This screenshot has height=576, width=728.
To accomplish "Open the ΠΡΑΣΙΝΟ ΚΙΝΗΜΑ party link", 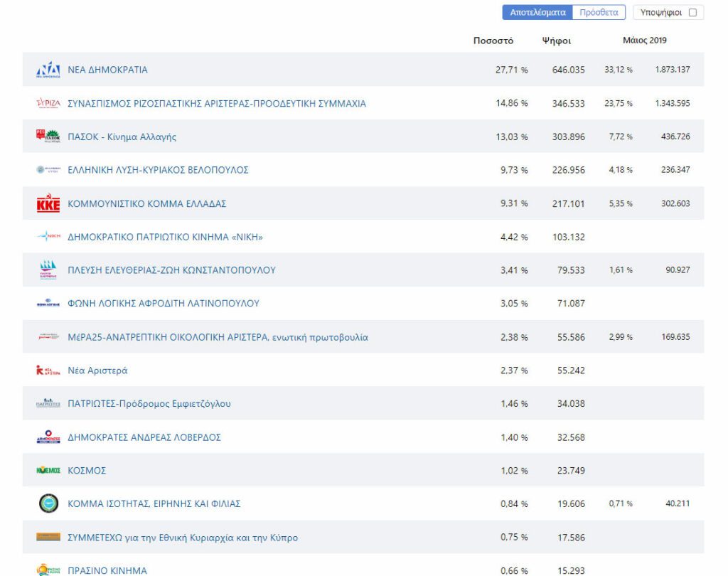I will [x=107, y=570].
